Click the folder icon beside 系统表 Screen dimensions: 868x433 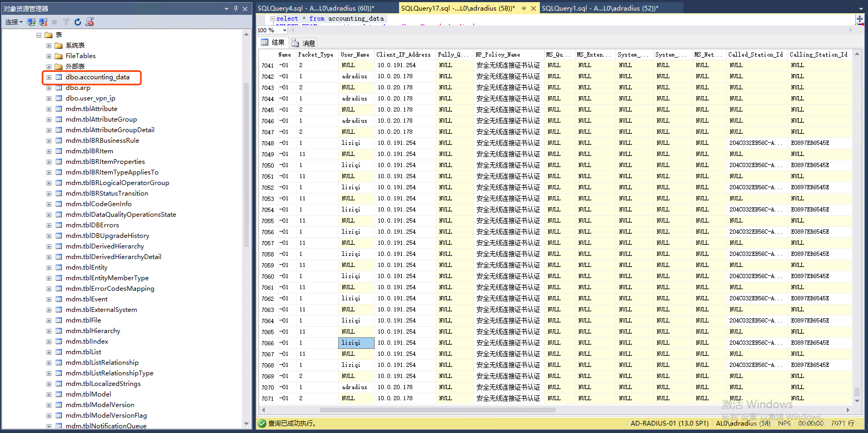tap(59, 45)
